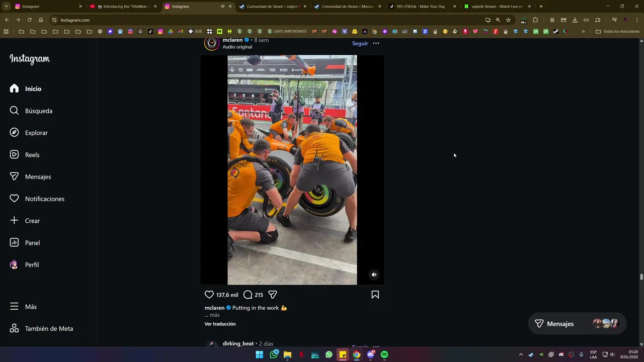Viewport: 644px width, 362px height.
Task: Bookmark this page with star icon
Action: click(x=508, y=20)
